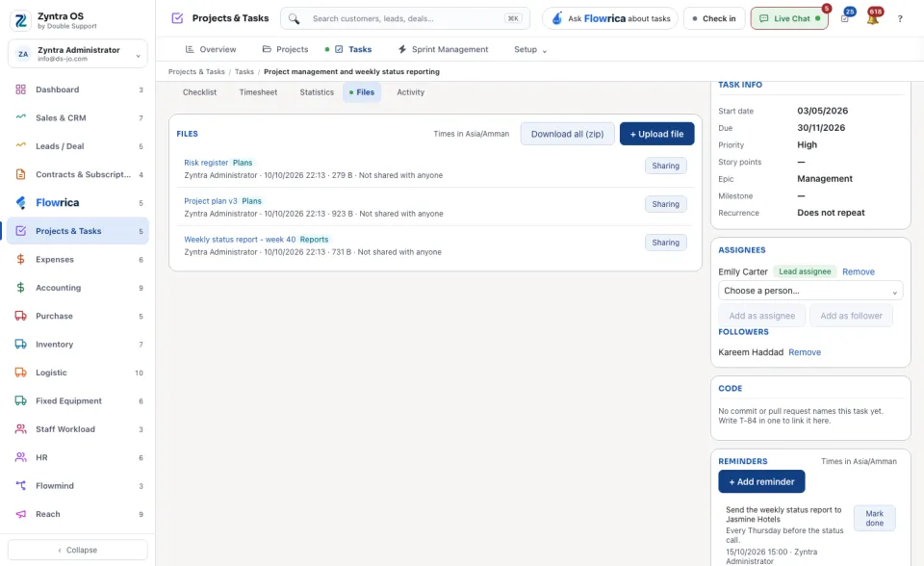Open the Dashboard grid icon in sidebar
Viewport: 924px width, 566px height.
click(20, 90)
